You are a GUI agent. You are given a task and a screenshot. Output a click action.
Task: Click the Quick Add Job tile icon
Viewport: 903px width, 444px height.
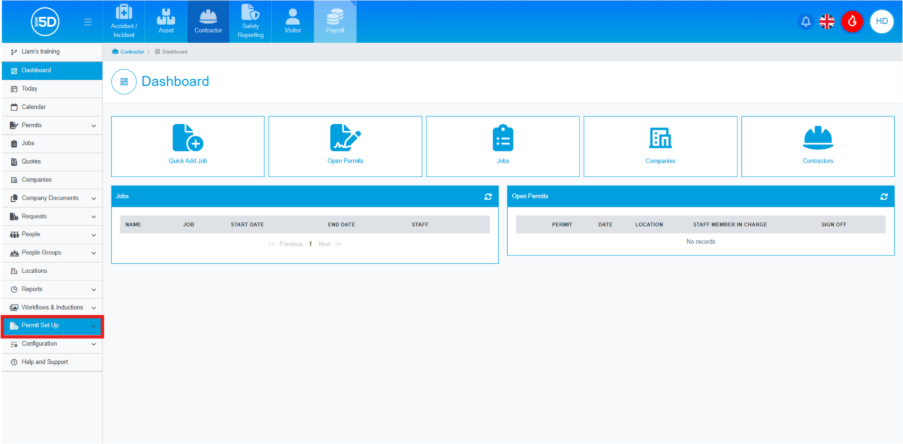(188, 139)
